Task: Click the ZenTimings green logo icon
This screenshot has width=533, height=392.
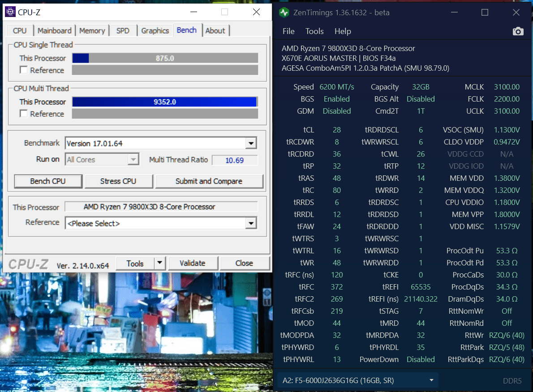Action: (x=284, y=13)
